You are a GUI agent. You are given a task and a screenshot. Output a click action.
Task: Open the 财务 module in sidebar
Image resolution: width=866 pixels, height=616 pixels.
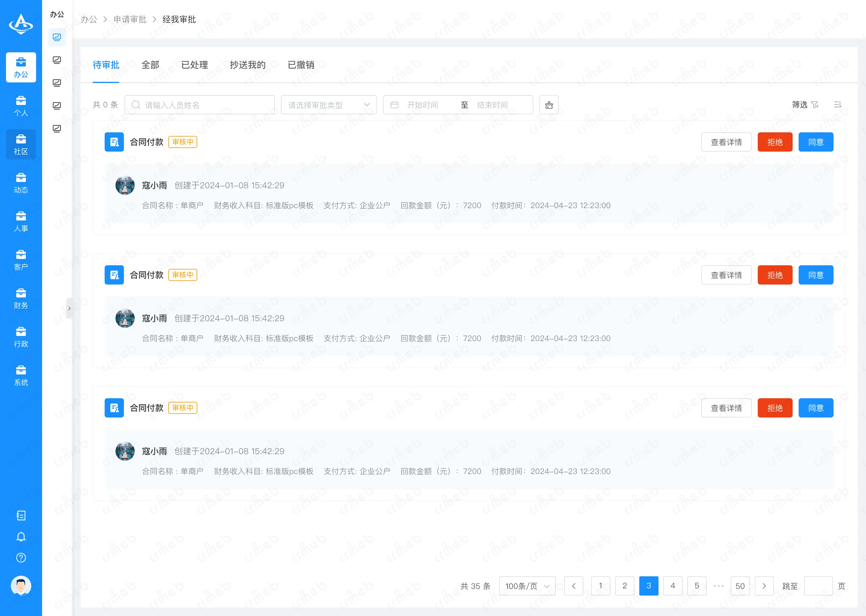coord(21,298)
